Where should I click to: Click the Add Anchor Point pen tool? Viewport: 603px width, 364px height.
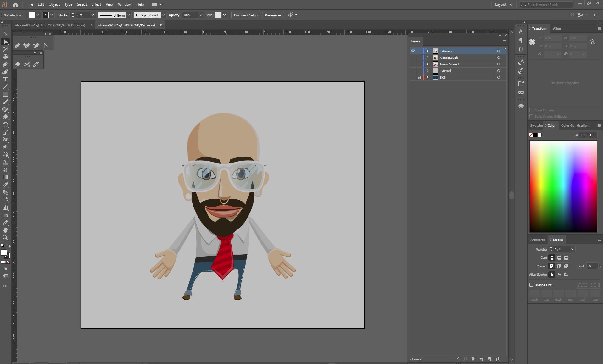coord(27,46)
